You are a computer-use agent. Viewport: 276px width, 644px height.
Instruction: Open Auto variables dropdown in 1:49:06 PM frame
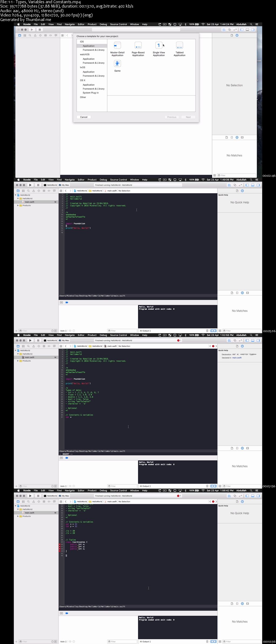[x=63, y=331]
